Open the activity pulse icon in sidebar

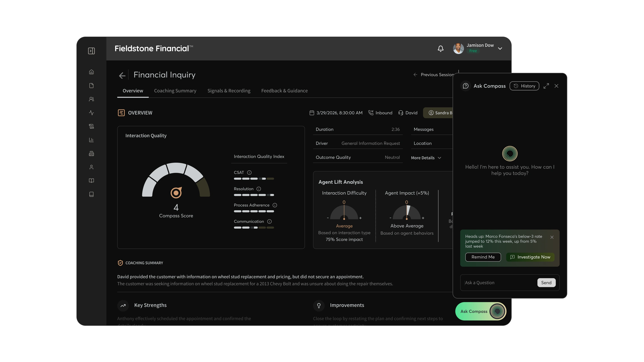click(91, 113)
